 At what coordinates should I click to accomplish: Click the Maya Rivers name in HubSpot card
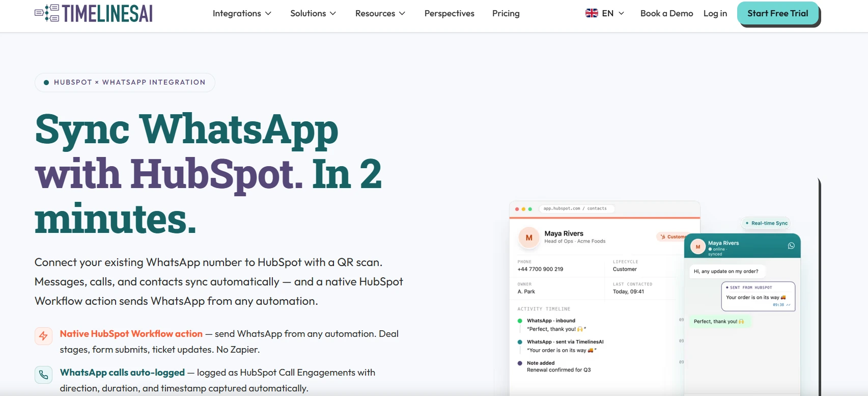[564, 233]
